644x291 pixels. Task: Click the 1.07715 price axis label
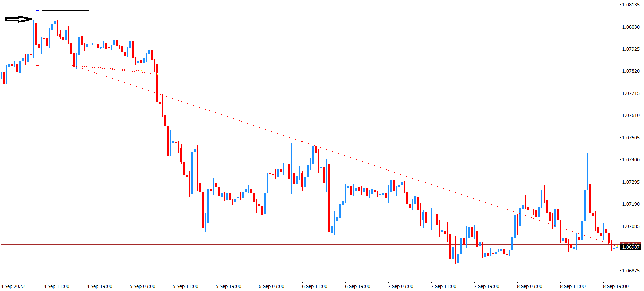[x=631, y=93]
